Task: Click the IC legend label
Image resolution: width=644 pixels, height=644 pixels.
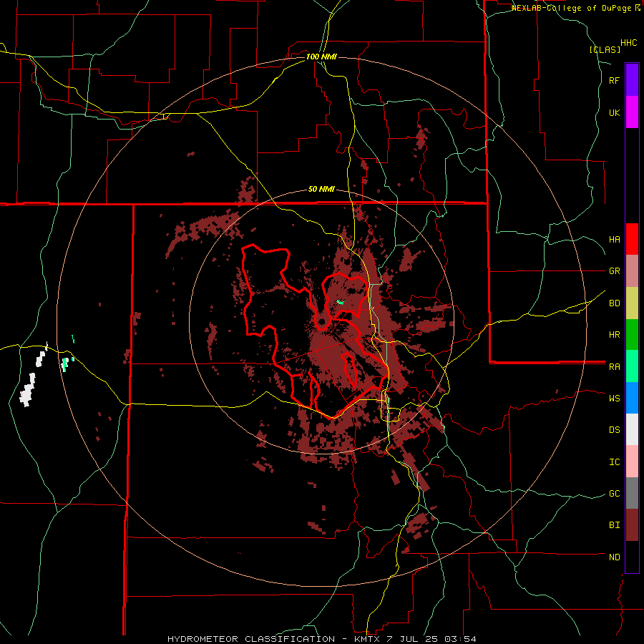Action: (x=615, y=462)
